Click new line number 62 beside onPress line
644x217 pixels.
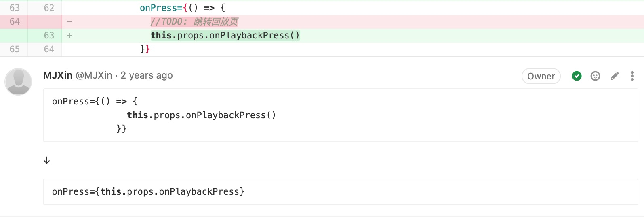[49, 8]
